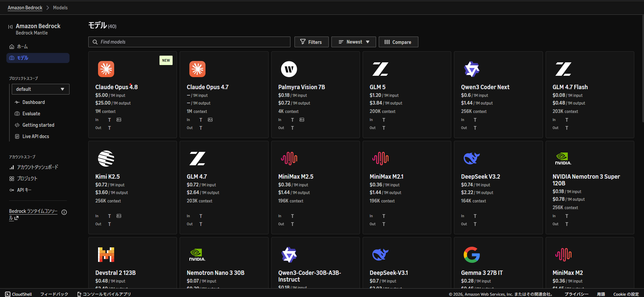644x297 pixels.
Task: Click the image input icon on Kimi K2.5
Action: pos(119,216)
